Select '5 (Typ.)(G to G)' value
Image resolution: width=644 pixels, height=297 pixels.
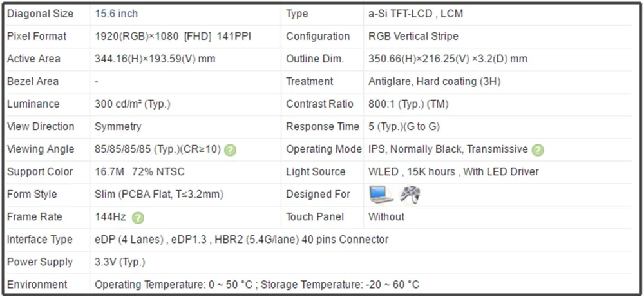point(404,126)
